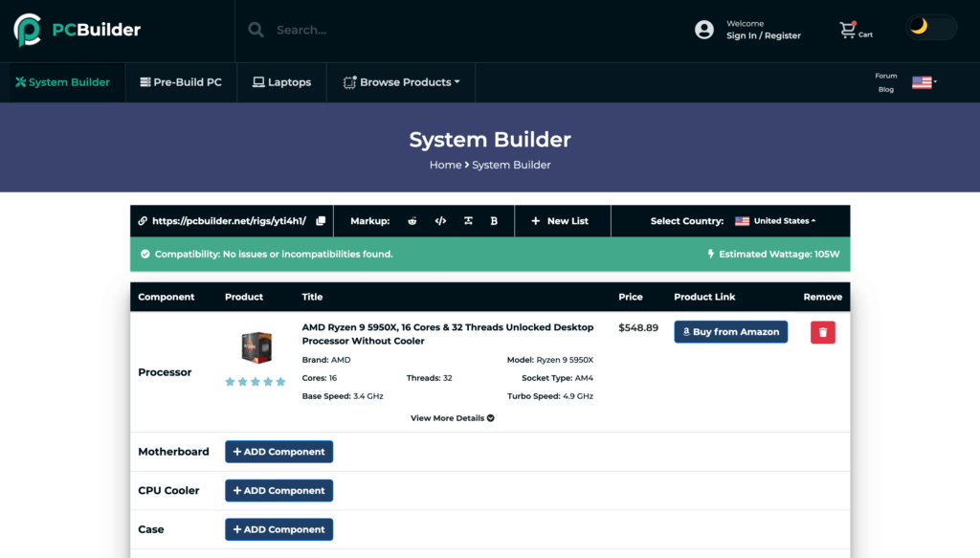Click the search magnifier icon
Screen dimensions: 980x558
256,29
